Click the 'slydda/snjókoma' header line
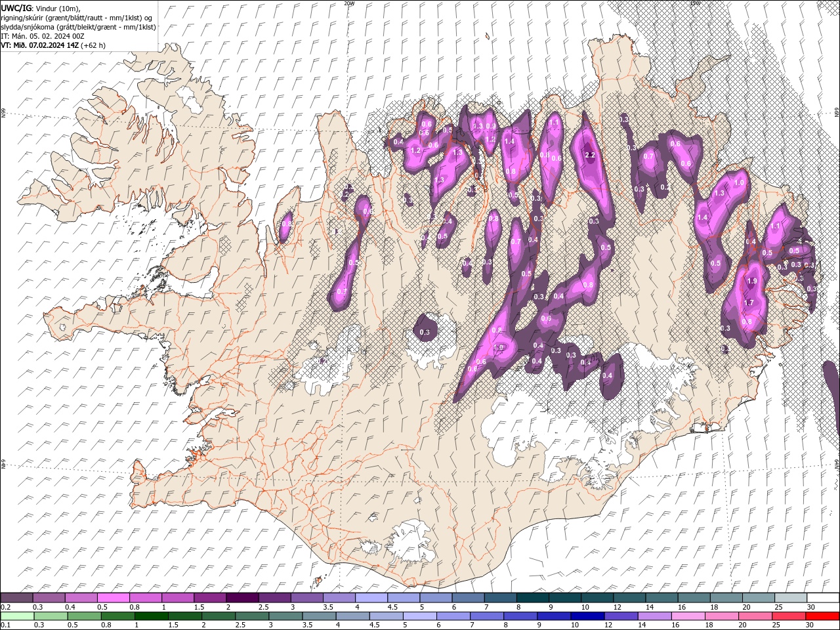 tap(78, 27)
